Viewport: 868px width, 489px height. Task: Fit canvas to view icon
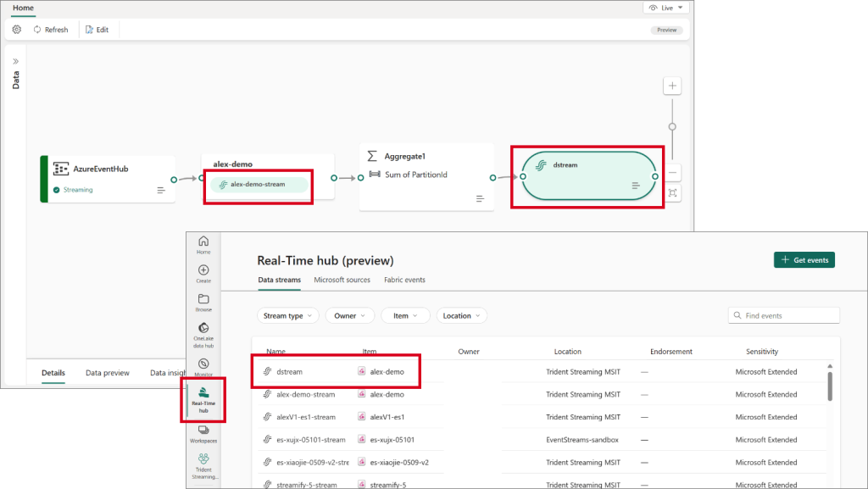672,193
